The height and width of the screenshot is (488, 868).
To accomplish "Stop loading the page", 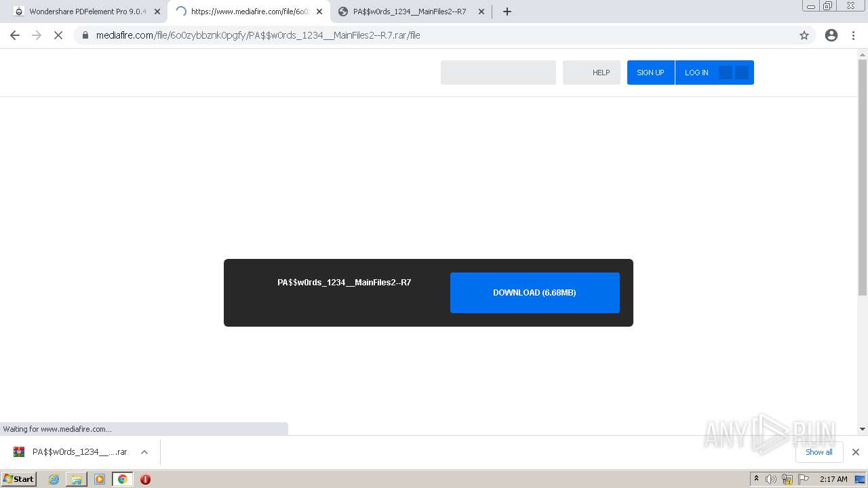I will coord(58,35).
